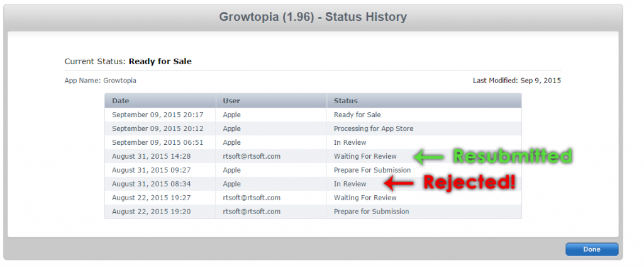
Task: Click 'Waiting For Review' status for August 22
Action: (365, 198)
